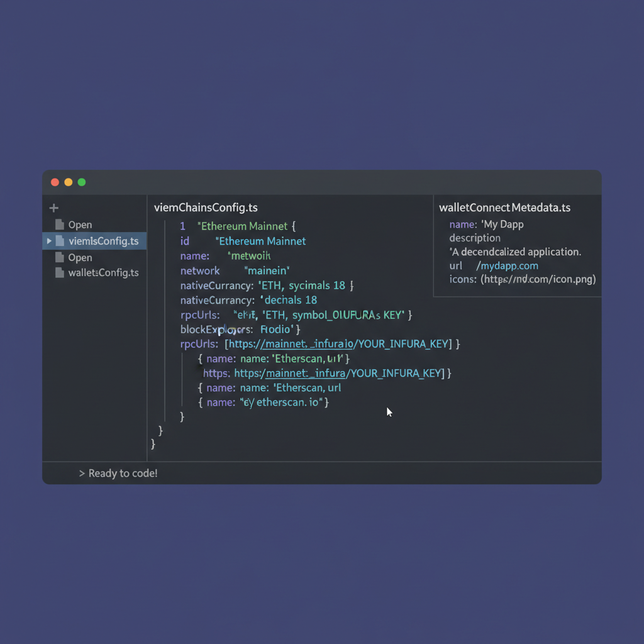Viewport: 644px width, 644px height.
Task: Open the mydapp.com url link
Action: 508,265
